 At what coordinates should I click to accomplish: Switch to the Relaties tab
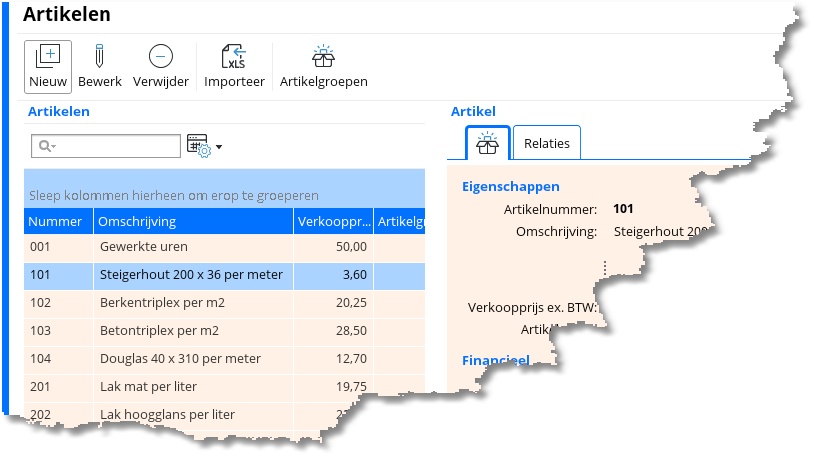(x=547, y=143)
